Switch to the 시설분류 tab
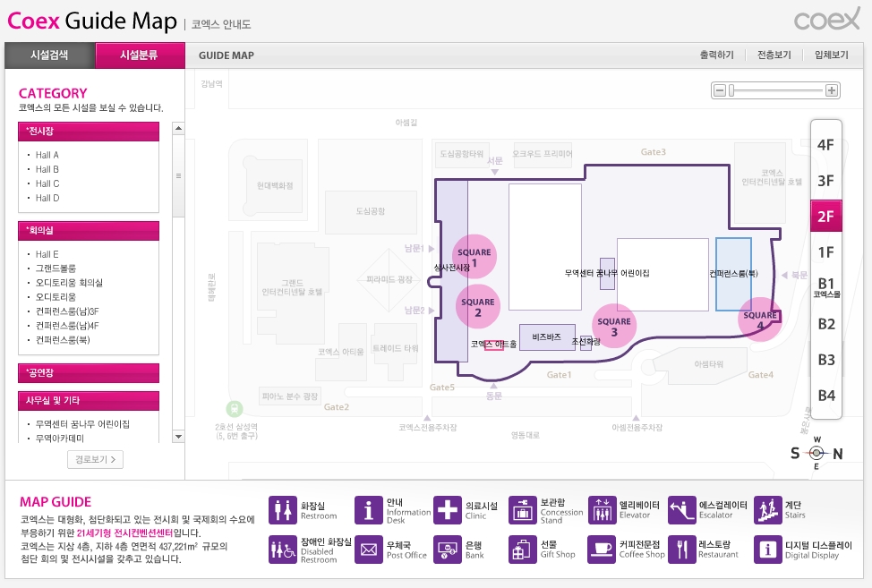The width and height of the screenshot is (872, 588). [x=141, y=55]
